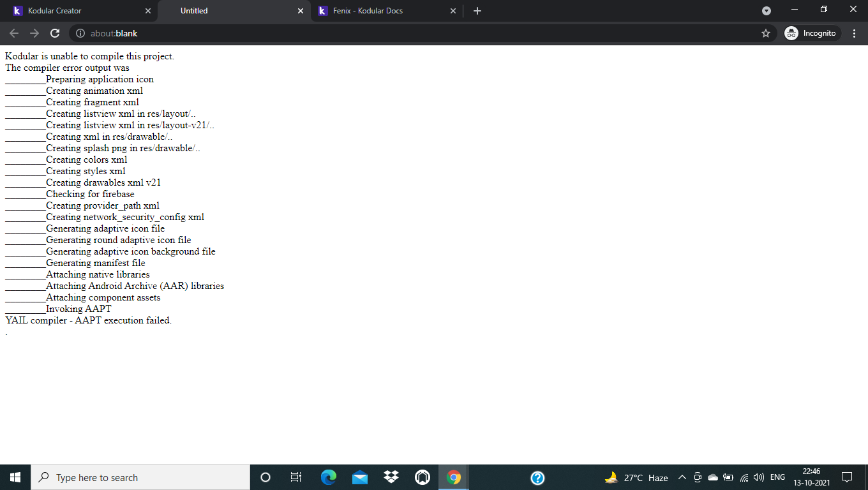Click the "Attaching Android Archive (AAR) libraries" line

[x=135, y=286]
